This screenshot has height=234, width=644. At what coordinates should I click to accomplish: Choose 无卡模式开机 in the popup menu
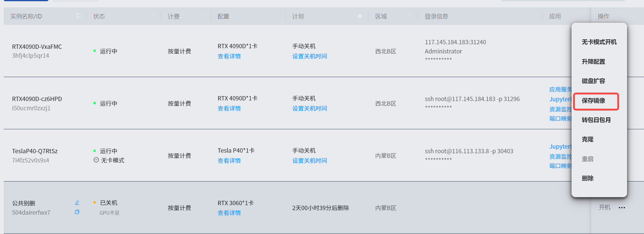(599, 42)
